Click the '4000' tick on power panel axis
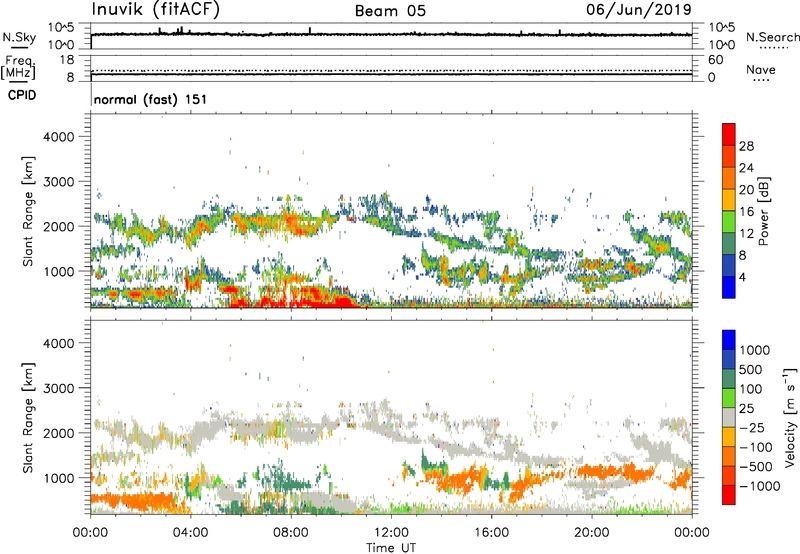Screen dimensions: 800x554 coord(59,137)
